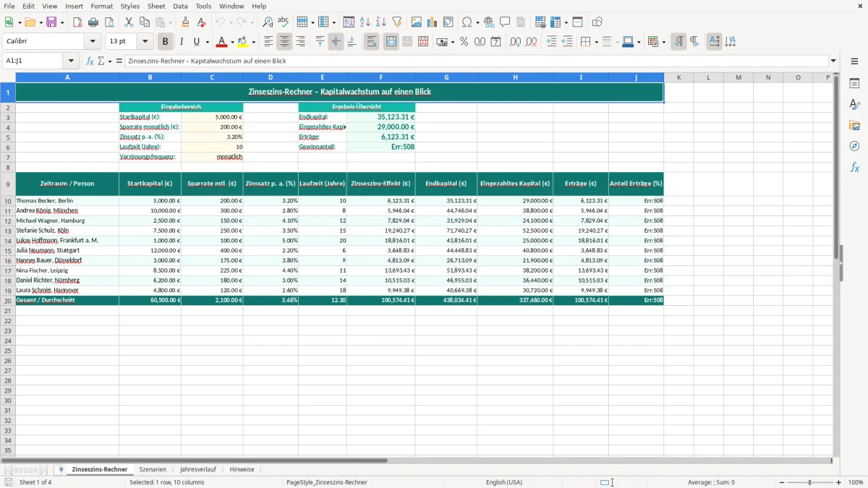Insert a hyperlink

click(x=489, y=22)
